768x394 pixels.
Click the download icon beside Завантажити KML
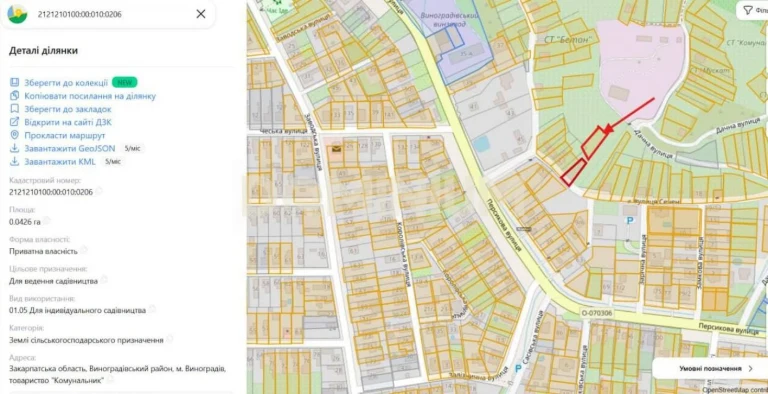click(x=15, y=161)
